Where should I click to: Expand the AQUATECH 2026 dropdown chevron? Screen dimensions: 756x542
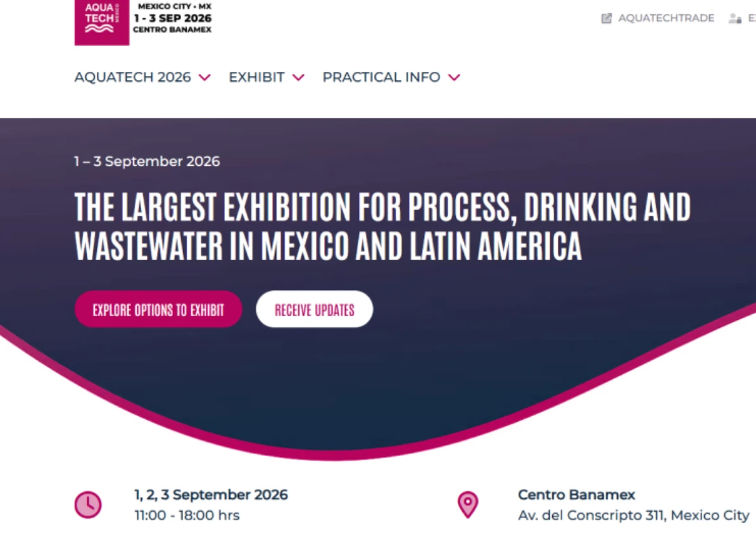[205, 77]
